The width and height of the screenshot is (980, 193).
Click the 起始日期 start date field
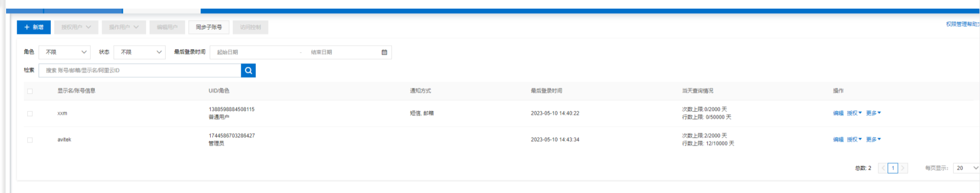(254, 52)
